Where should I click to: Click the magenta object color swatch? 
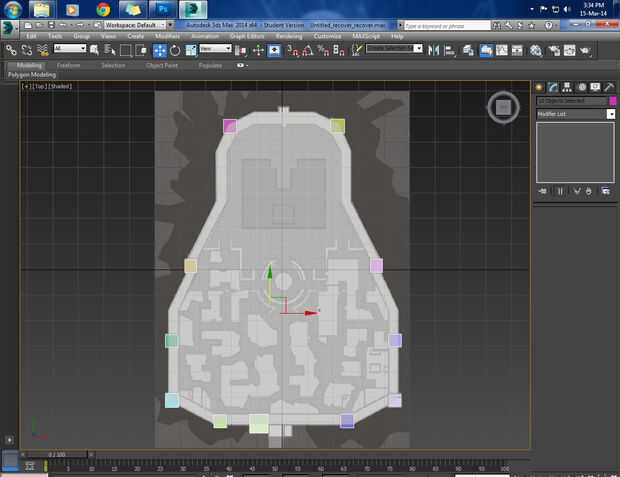tap(612, 101)
